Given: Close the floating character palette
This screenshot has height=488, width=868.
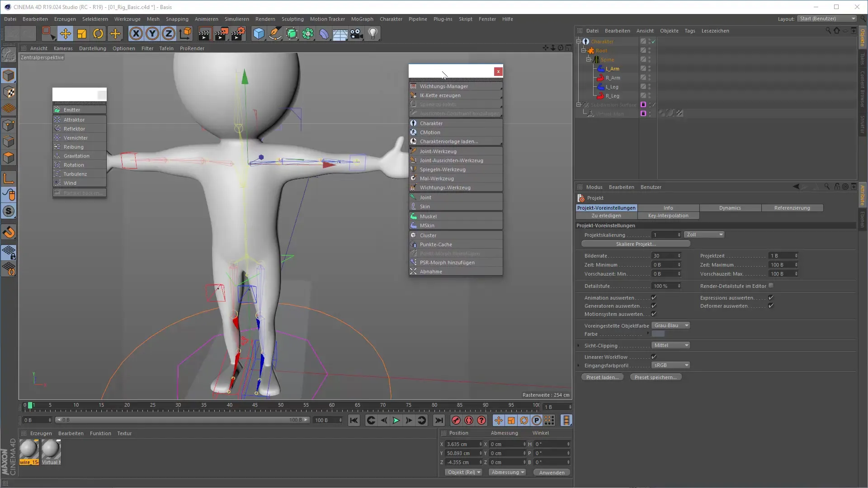Looking at the screenshot, I should click(x=498, y=71).
